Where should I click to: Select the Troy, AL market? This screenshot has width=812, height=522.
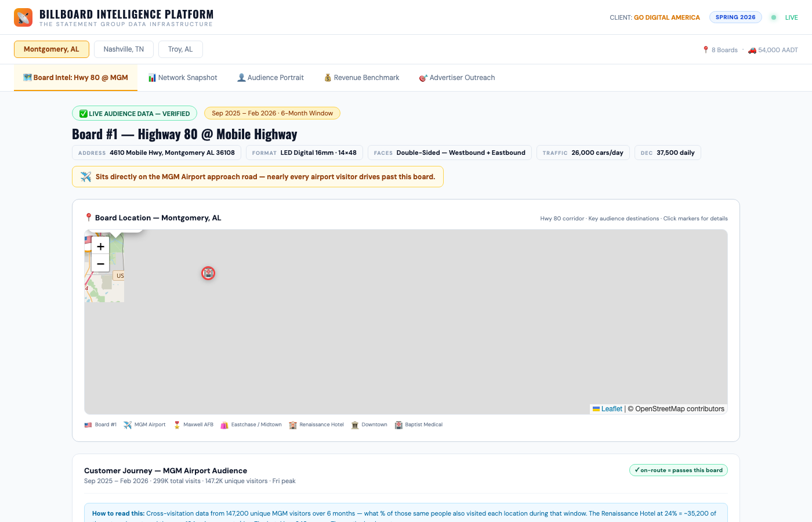coord(180,49)
